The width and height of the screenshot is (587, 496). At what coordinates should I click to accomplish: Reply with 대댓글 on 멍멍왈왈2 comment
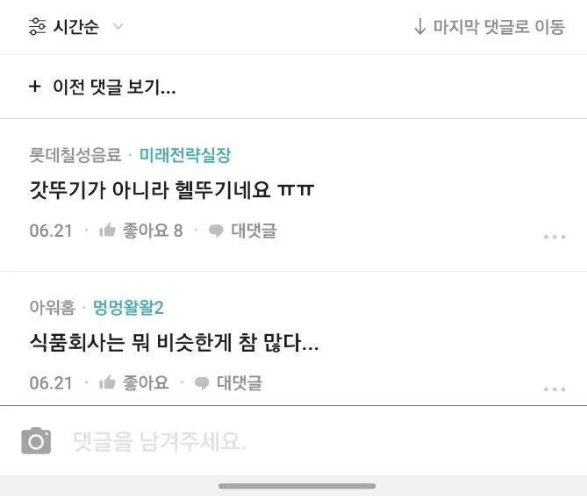coord(239,383)
